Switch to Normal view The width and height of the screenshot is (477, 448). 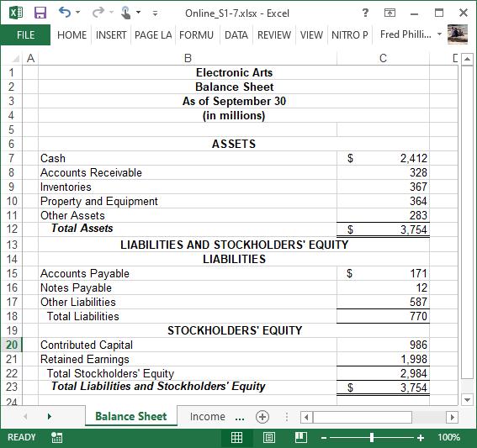pos(236,437)
